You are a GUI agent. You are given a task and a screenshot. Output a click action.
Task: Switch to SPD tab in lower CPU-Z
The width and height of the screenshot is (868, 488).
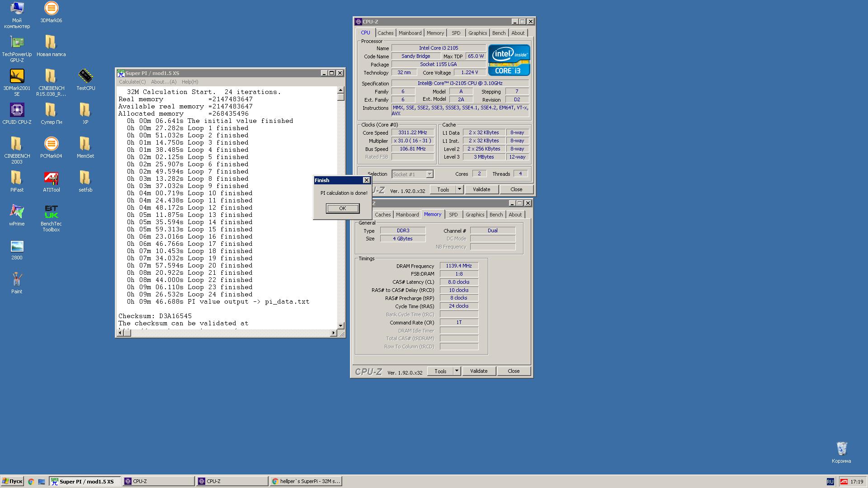453,215
